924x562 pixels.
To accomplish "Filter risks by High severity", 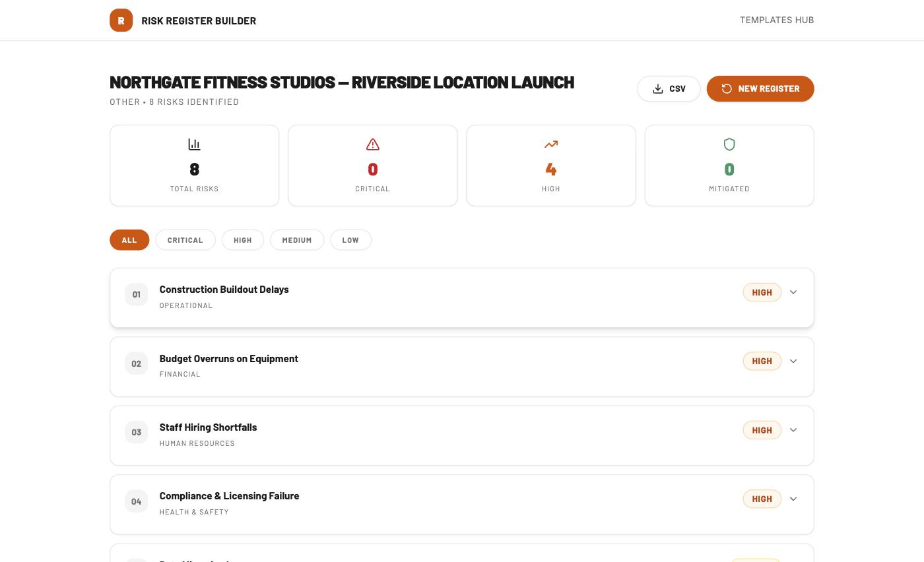I will tap(243, 240).
